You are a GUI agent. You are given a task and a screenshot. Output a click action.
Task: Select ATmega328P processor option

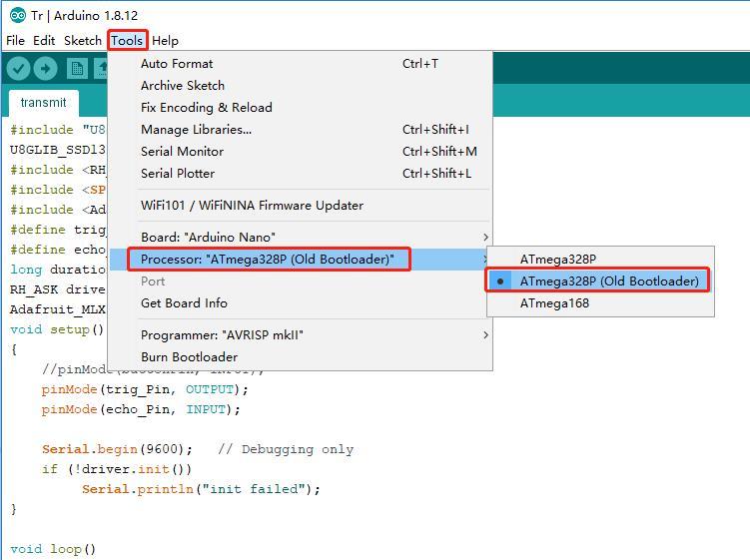pyautogui.click(x=601, y=260)
